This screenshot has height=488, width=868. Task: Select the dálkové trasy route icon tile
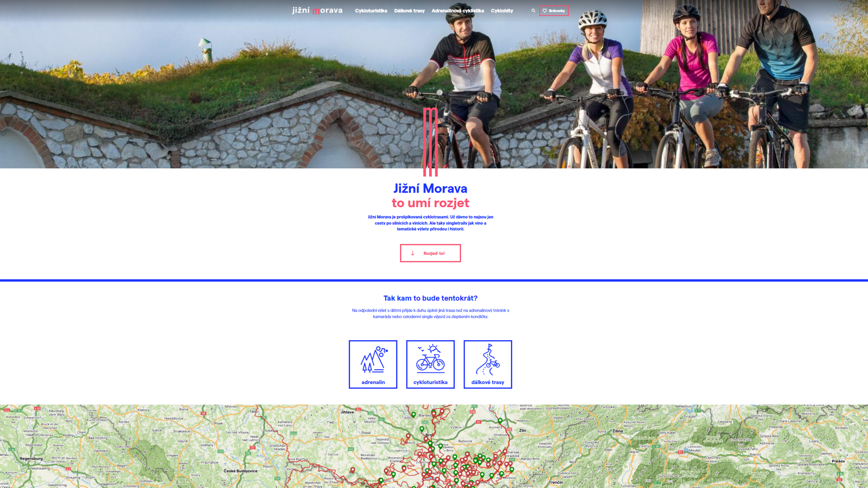[488, 364]
